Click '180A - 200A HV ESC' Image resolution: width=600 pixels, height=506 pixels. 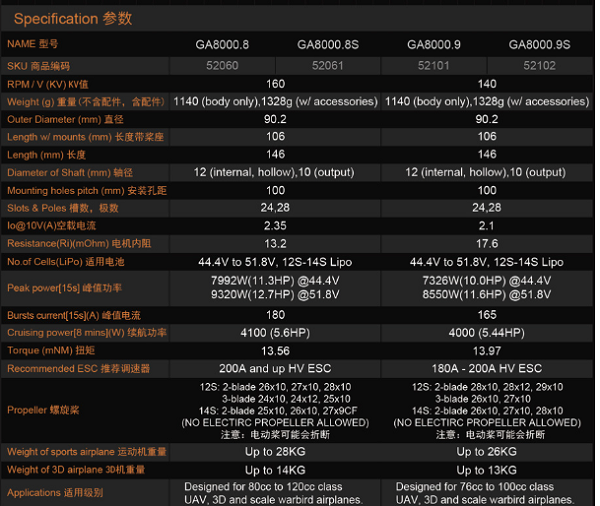point(487,369)
